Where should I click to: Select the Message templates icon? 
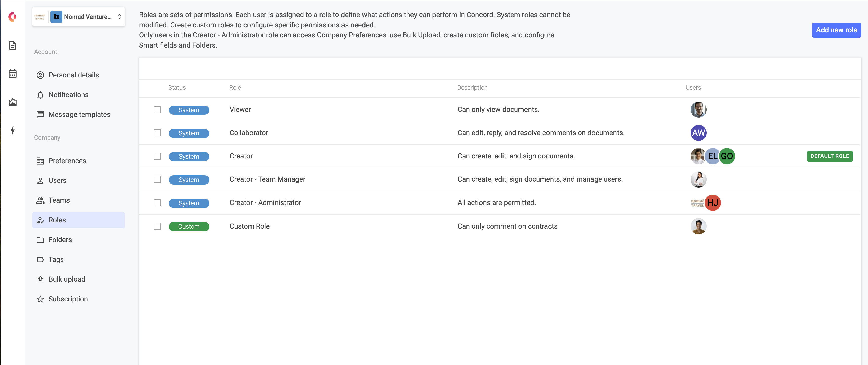click(40, 114)
